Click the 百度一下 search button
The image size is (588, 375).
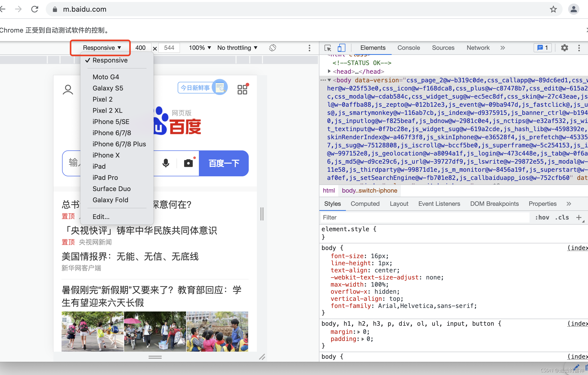pos(224,163)
